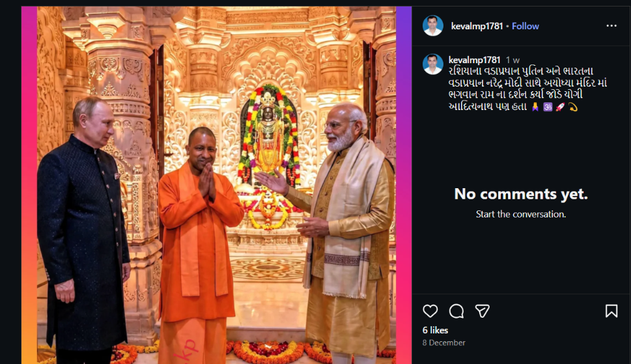The width and height of the screenshot is (631, 364).
Task: Click the profile avatar in the post header
Action: tap(432, 26)
